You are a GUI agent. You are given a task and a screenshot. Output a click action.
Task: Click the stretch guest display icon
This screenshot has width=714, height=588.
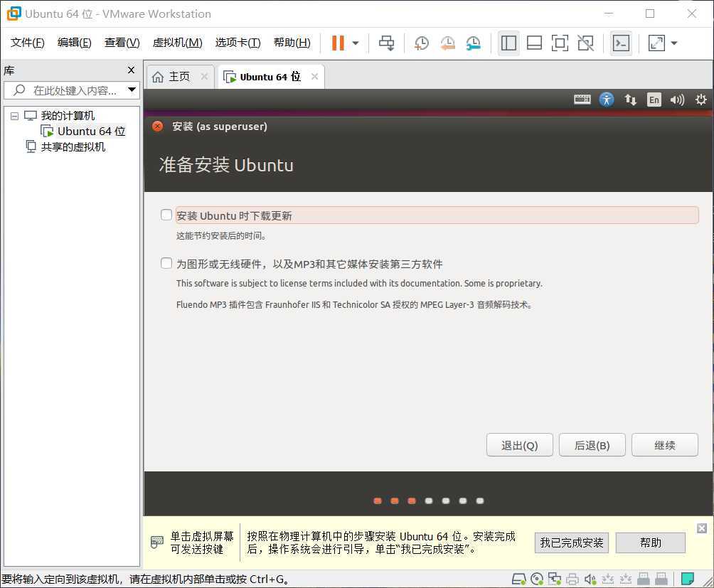tap(656, 43)
